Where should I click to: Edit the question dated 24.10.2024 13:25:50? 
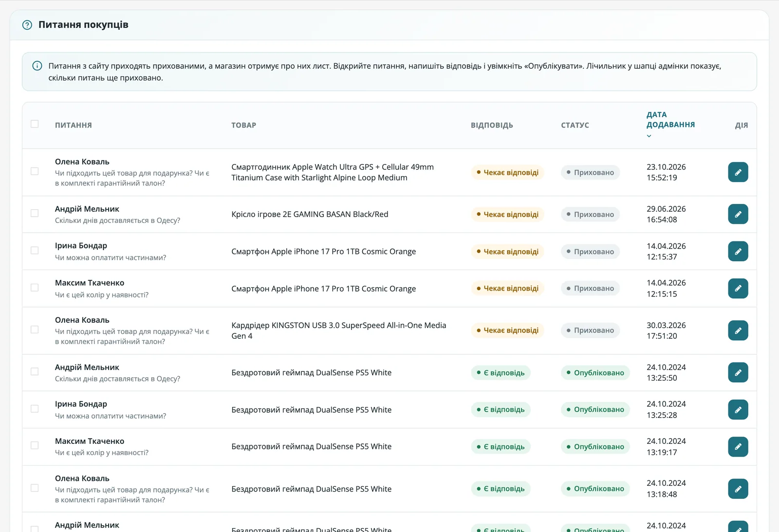pyautogui.click(x=738, y=372)
